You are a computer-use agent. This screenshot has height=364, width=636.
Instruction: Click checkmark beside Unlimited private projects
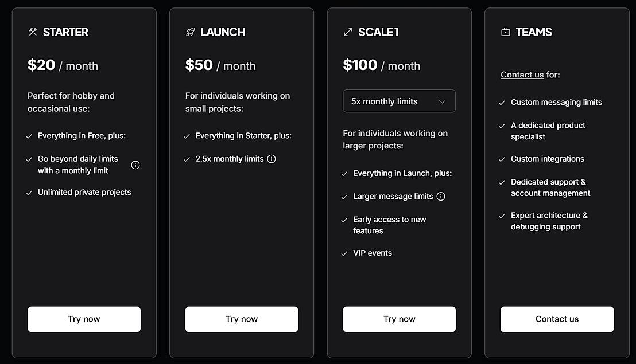click(29, 193)
